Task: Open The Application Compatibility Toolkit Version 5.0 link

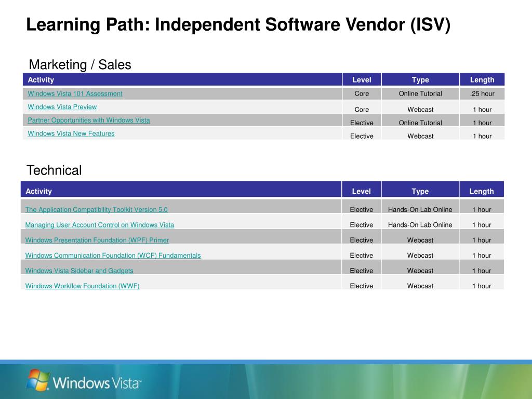Action: point(96,210)
